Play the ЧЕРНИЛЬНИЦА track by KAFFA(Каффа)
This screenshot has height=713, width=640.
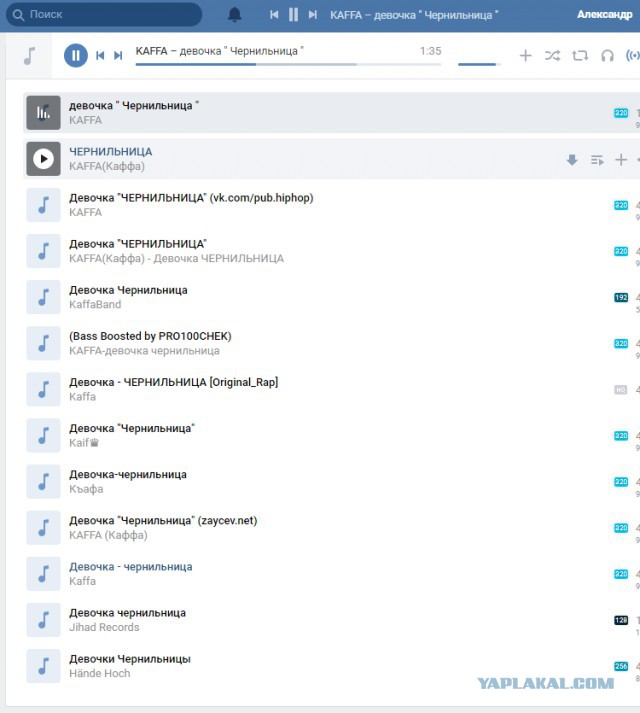tap(43, 159)
